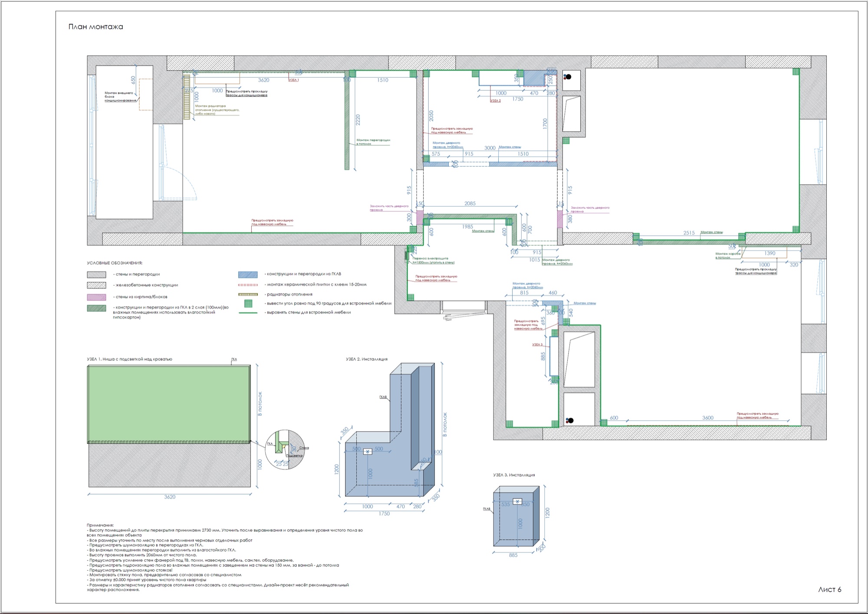Click the "1390" ceiling box dimension
This screenshot has width=868, height=614.
click(769, 253)
